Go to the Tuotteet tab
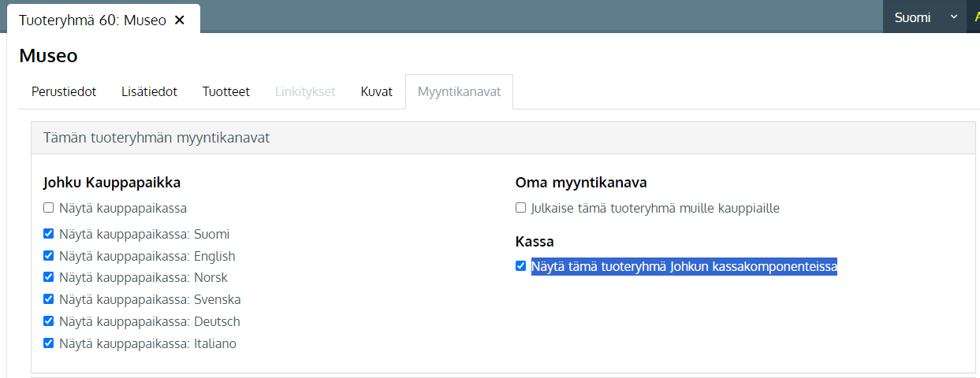 226,91
